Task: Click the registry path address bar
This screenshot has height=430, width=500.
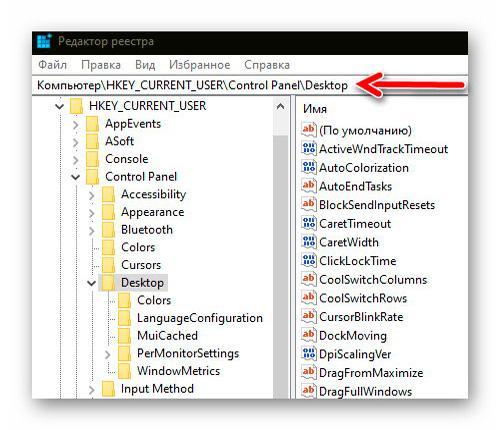Action: pyautogui.click(x=250, y=85)
